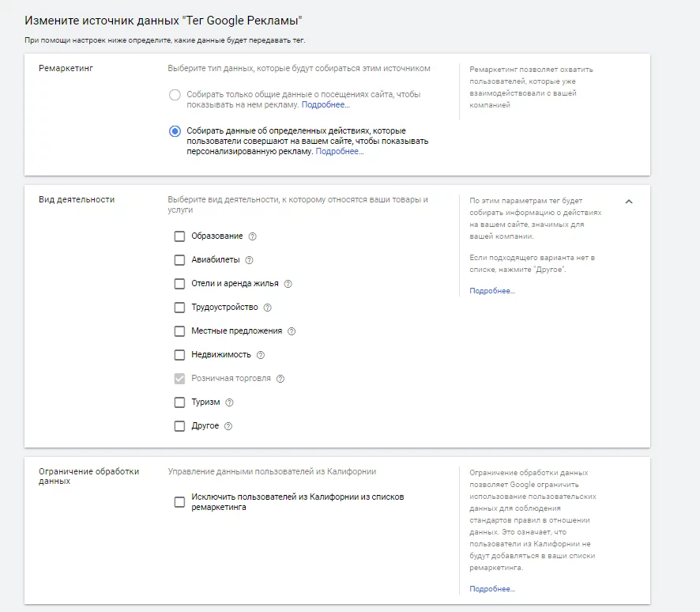Open help icon next to Туризм
This screenshot has width=700, height=612.
[229, 402]
